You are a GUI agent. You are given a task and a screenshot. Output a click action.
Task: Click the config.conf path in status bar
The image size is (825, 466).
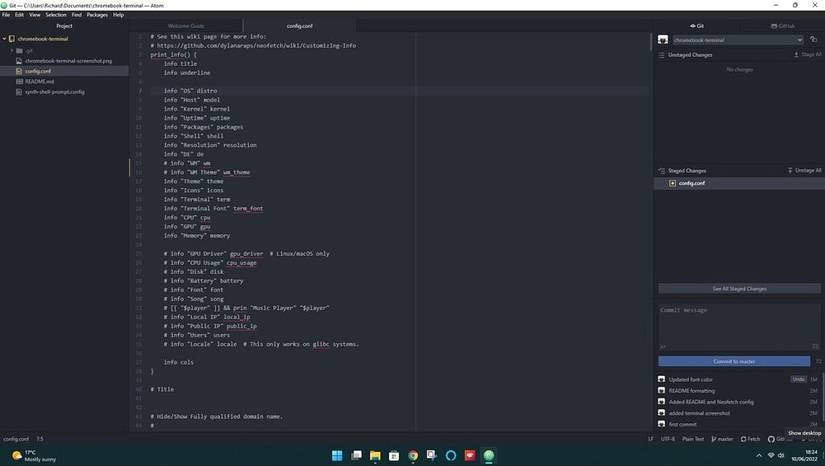16,439
